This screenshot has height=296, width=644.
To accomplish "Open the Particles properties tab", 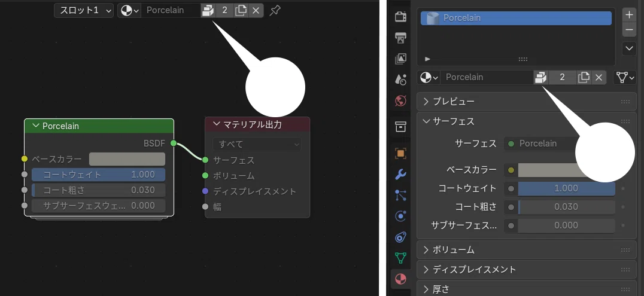I will (x=400, y=196).
